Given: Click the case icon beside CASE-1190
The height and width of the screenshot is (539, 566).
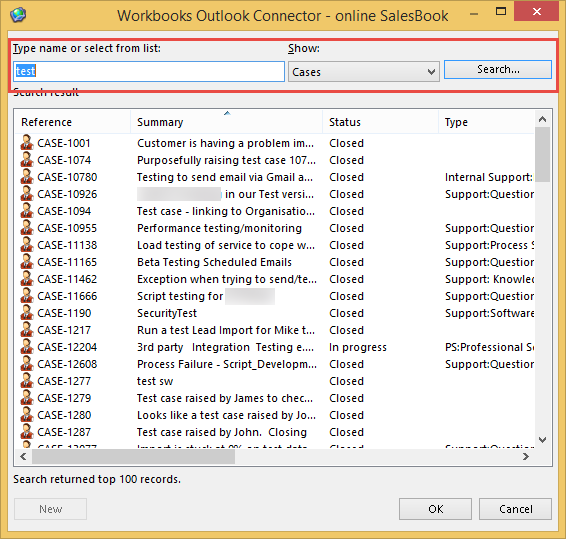Looking at the screenshot, I should click(x=27, y=312).
